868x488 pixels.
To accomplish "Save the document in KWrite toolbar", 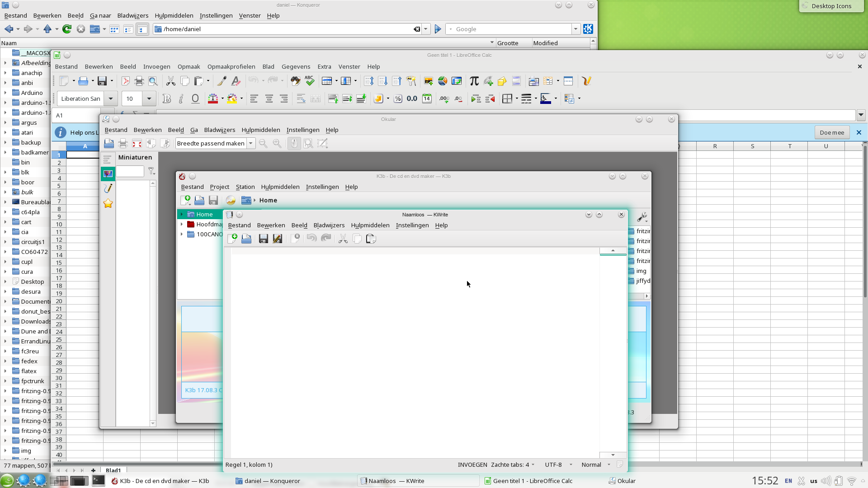I will coord(264,239).
